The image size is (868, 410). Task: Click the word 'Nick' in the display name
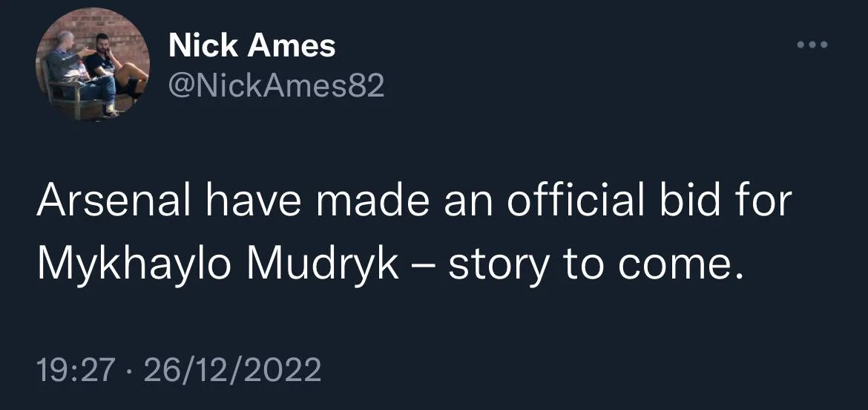pos(205,48)
